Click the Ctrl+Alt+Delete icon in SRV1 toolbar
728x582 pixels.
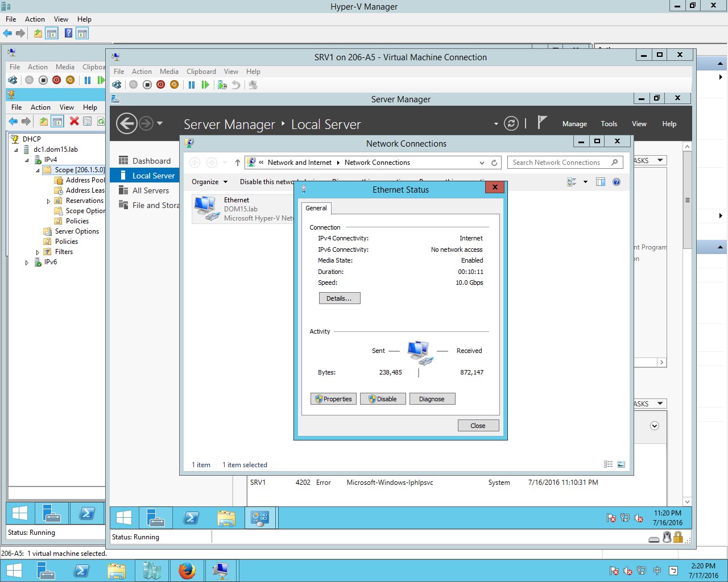pyautogui.click(x=117, y=85)
